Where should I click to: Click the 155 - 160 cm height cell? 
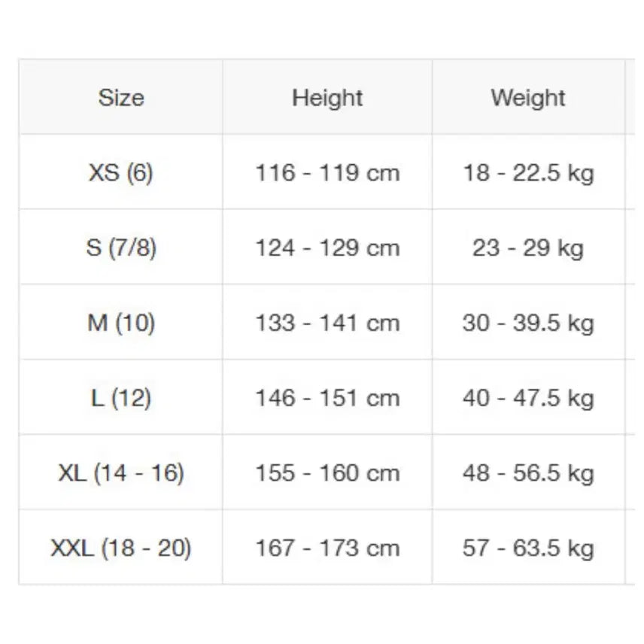[x=327, y=473]
